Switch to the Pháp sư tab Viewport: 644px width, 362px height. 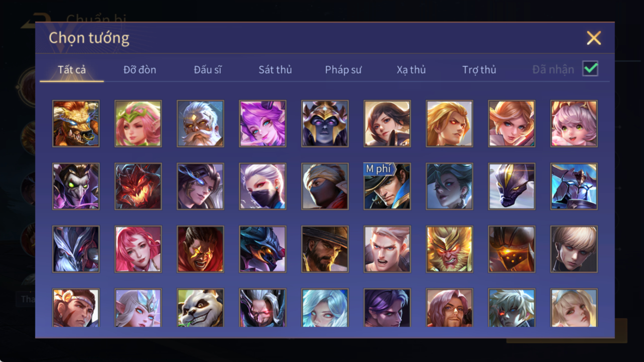pyautogui.click(x=343, y=70)
